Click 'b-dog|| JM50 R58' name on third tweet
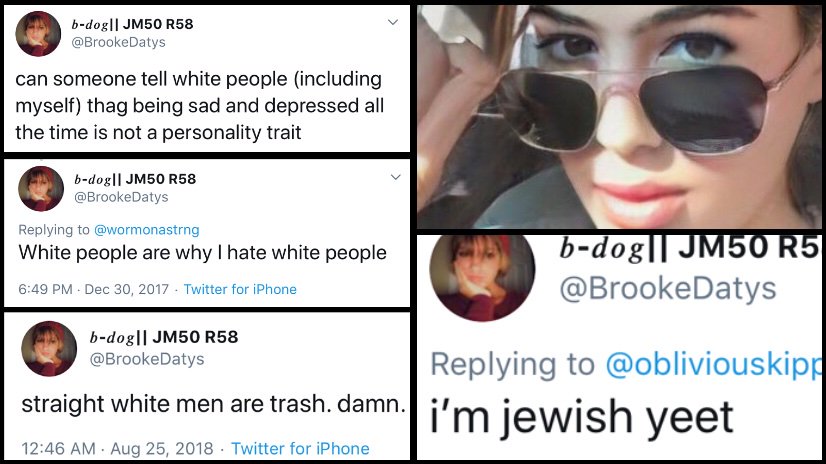Viewport: 826px width, 464px height. coord(164,337)
